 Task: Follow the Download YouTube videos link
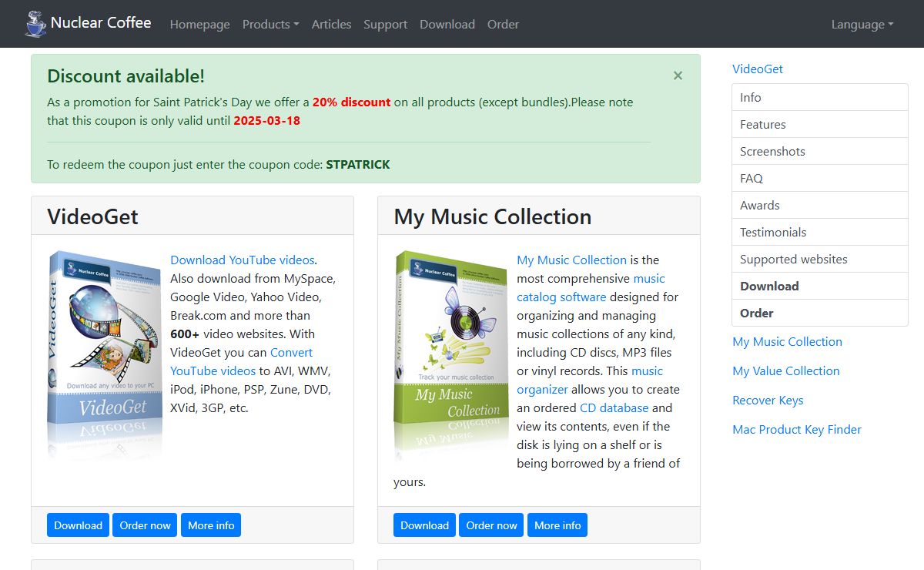[243, 260]
